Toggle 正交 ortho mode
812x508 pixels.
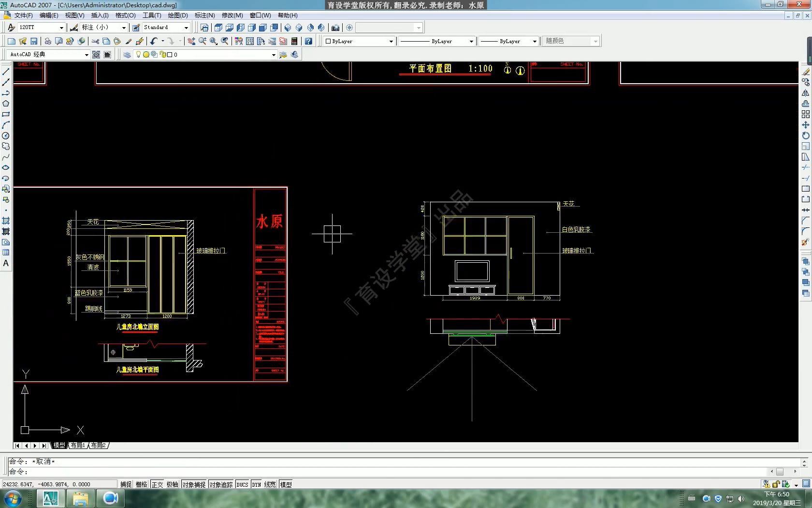pos(158,484)
